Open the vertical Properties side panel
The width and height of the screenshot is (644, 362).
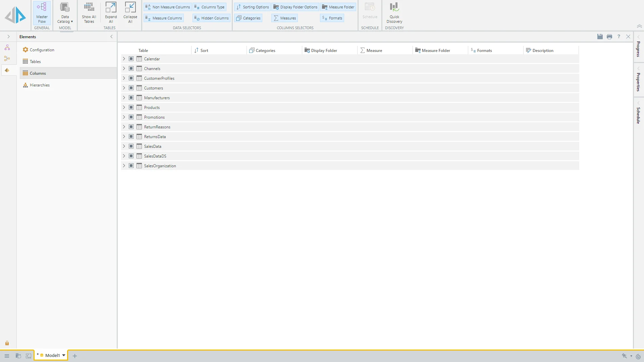coord(638,82)
